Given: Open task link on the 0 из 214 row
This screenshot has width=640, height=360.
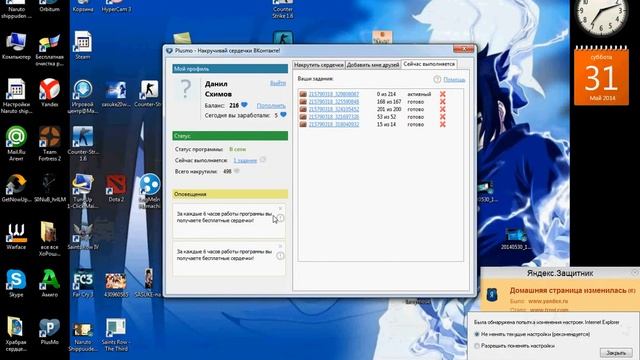Looking at the screenshot, I should [x=333, y=94].
